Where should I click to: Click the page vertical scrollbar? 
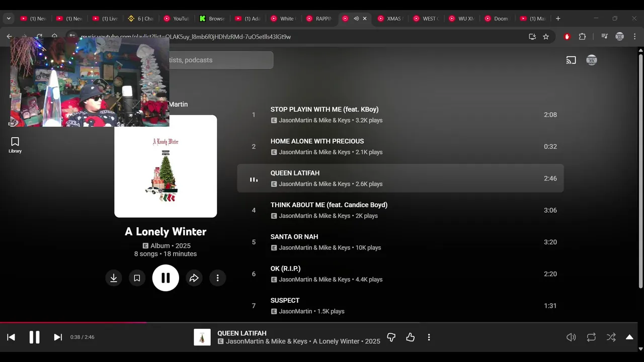click(640, 171)
